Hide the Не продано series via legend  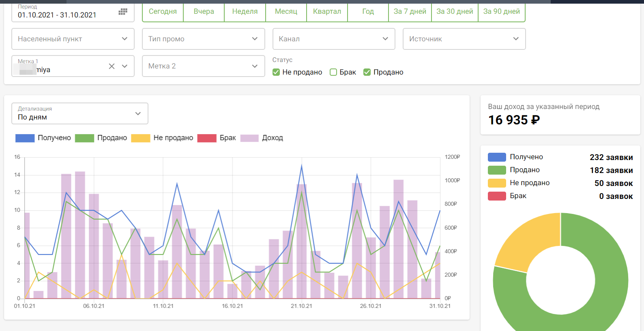point(140,138)
